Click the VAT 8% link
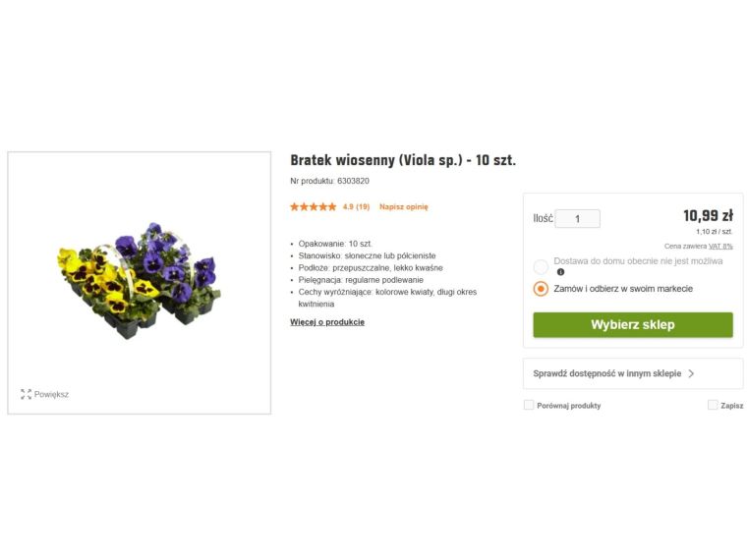This screenshot has height=560, width=747. tap(720, 246)
